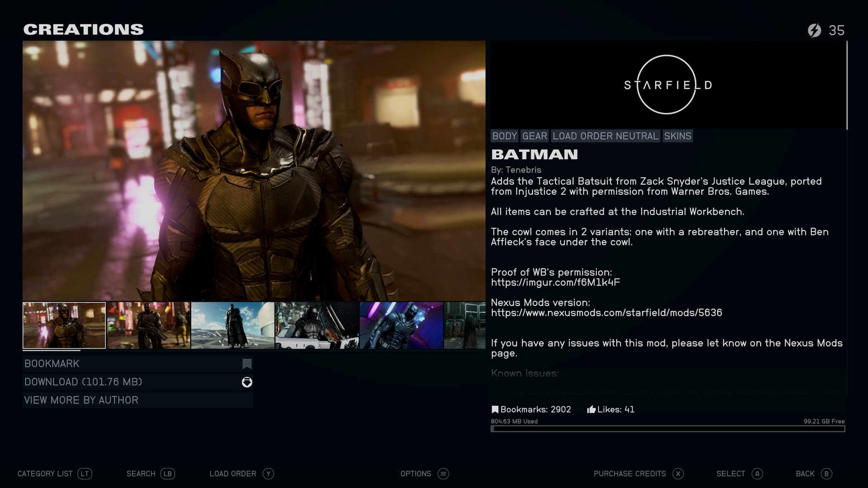Image resolution: width=868 pixels, height=488 pixels.
Task: Click the BACK label
Action: click(805, 474)
